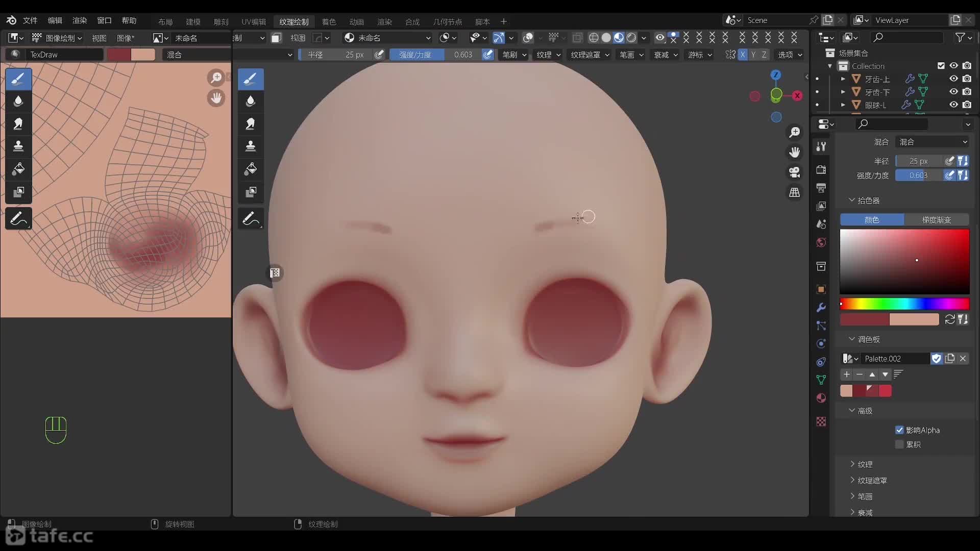This screenshot has width=980, height=551.
Task: Enable the 累积 checkbox
Action: point(899,444)
